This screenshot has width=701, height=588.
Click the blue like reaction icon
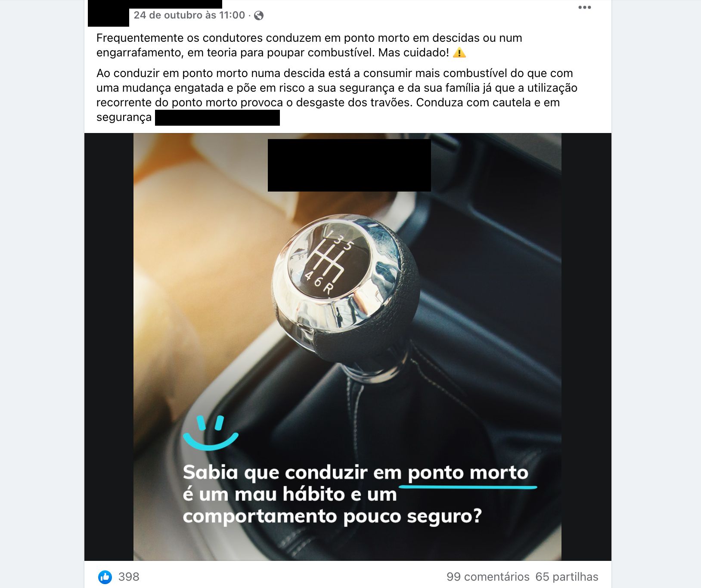(x=105, y=577)
